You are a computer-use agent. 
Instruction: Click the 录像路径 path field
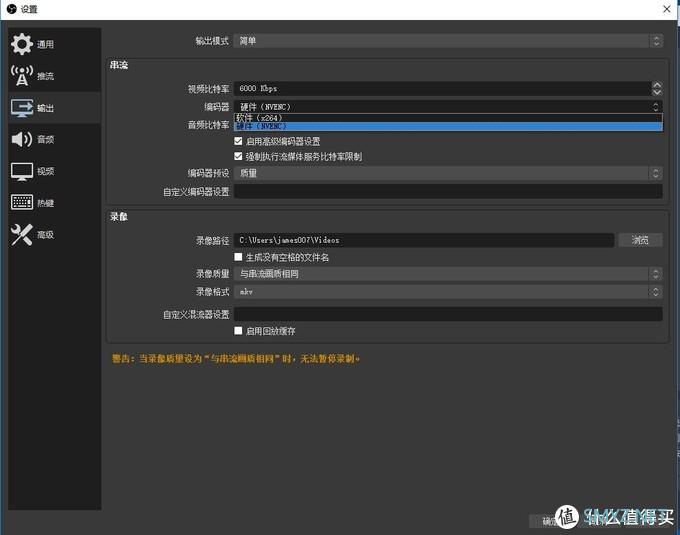[424, 240]
